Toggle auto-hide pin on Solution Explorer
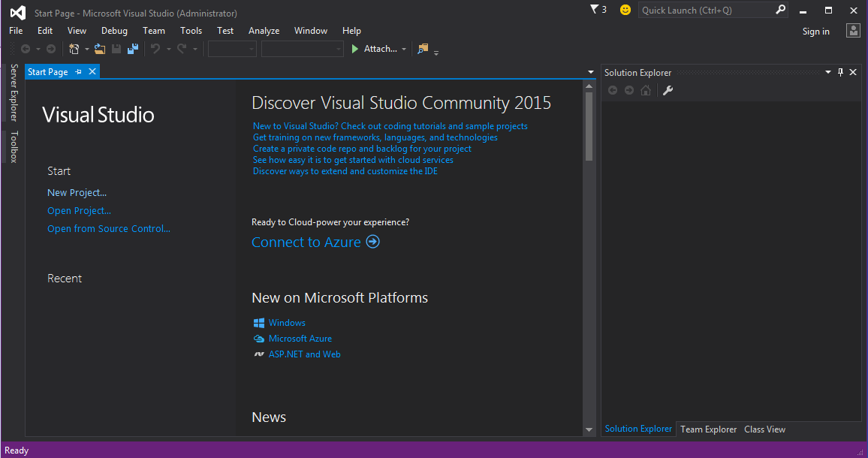Screen dimensions: 868x458 click(x=841, y=73)
